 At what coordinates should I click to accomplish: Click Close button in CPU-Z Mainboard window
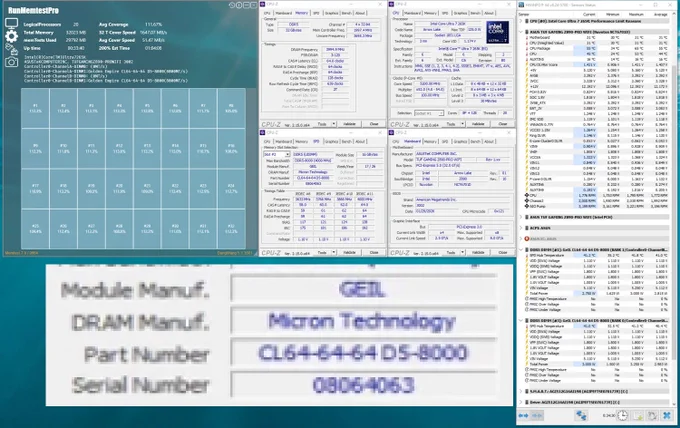[x=503, y=252]
